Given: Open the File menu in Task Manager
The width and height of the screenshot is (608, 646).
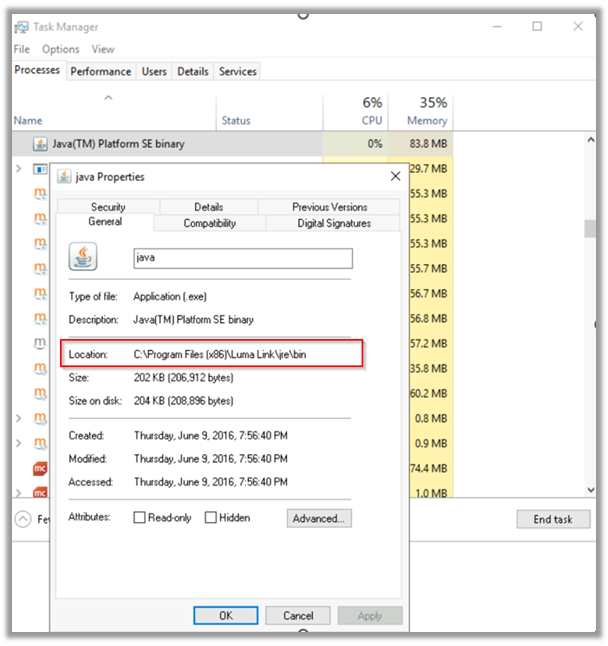Looking at the screenshot, I should (x=21, y=49).
